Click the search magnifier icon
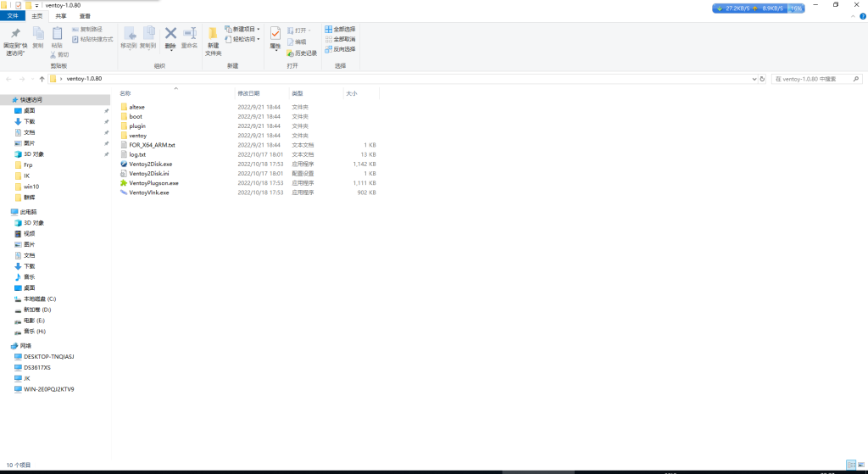Image resolution: width=868 pixels, height=474 pixels. coord(856,79)
